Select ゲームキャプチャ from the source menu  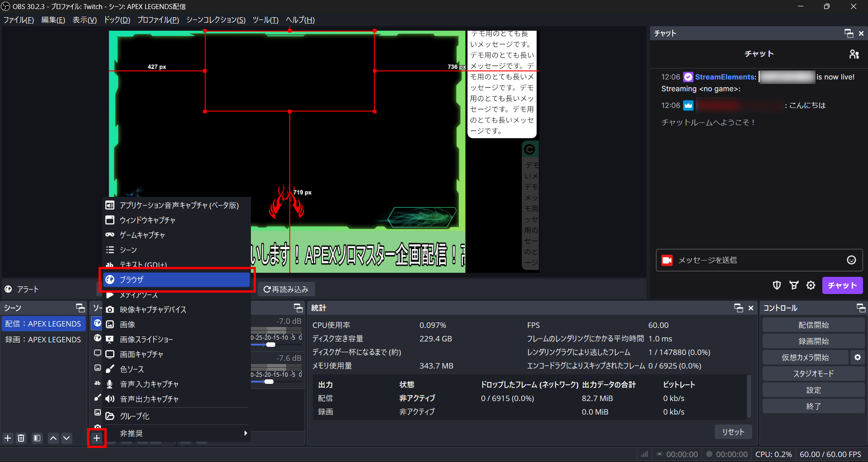[x=176, y=235]
